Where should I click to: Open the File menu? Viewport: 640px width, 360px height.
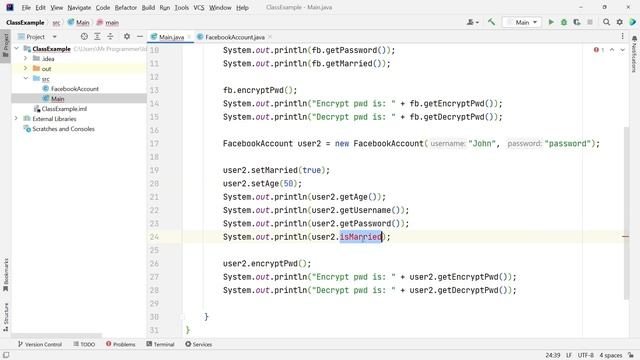tap(26, 7)
